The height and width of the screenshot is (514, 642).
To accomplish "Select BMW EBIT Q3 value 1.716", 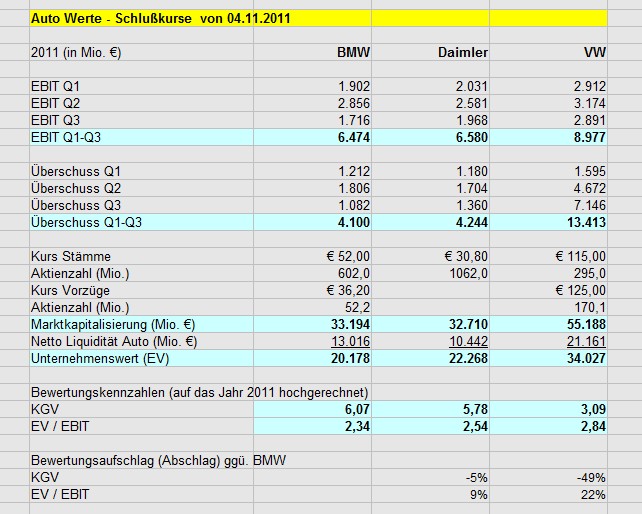I will pyautogui.click(x=354, y=120).
